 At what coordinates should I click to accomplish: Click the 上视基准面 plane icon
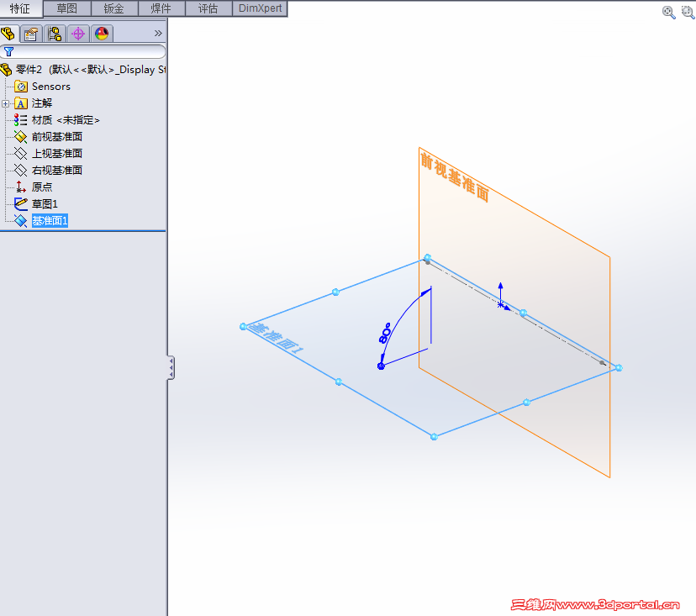[x=21, y=154]
